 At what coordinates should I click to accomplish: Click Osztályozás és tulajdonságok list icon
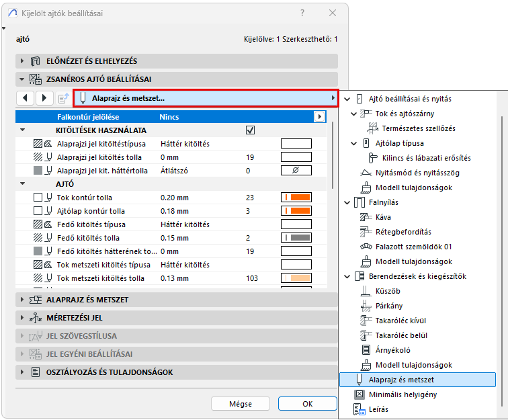click(x=36, y=372)
